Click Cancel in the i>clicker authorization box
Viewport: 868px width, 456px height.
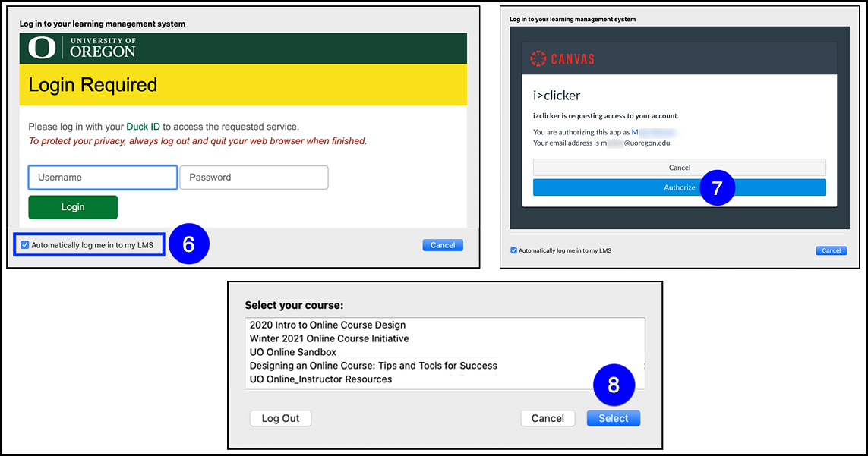(x=679, y=168)
